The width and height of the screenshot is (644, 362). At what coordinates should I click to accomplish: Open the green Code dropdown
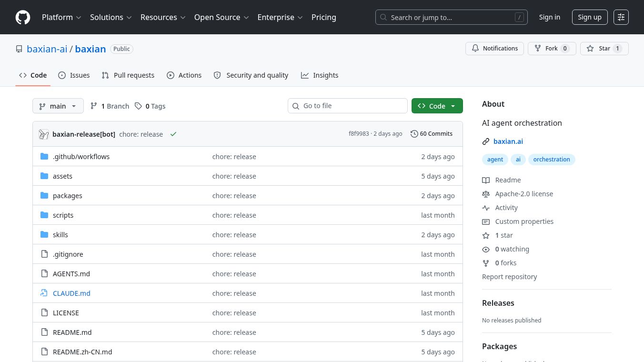pyautogui.click(x=437, y=106)
